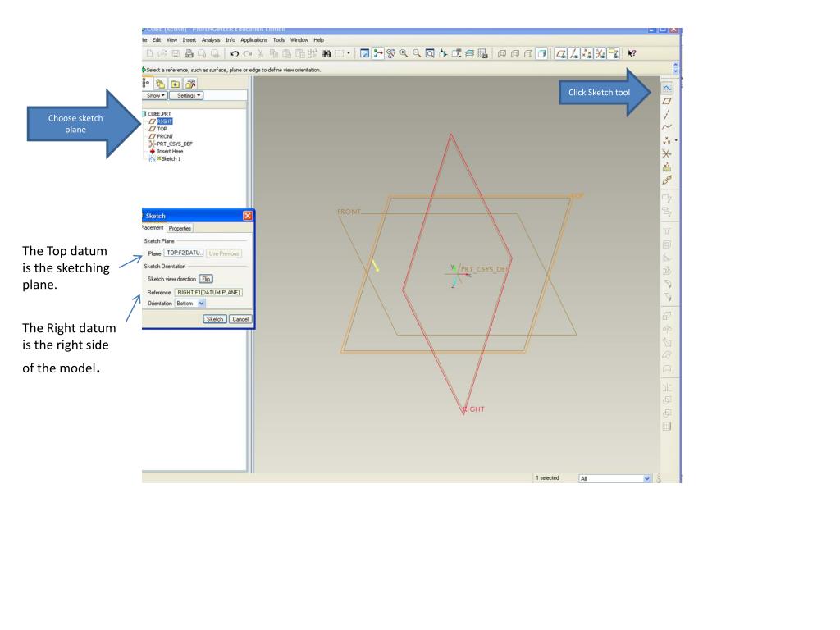Screen dimensions: 840x630
Task: Open the Orientation Bottom dropdown
Action: click(x=190, y=304)
